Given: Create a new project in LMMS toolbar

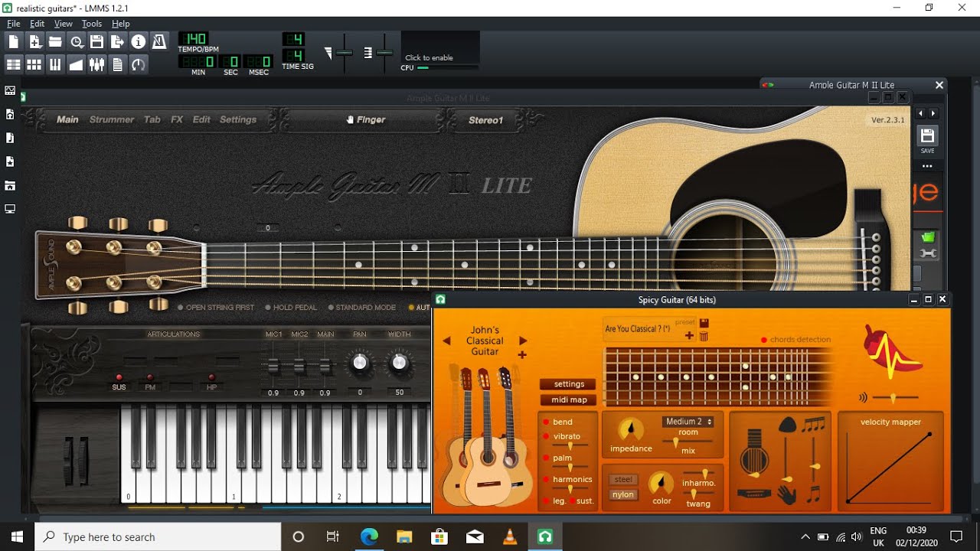Looking at the screenshot, I should pyautogui.click(x=14, y=41).
